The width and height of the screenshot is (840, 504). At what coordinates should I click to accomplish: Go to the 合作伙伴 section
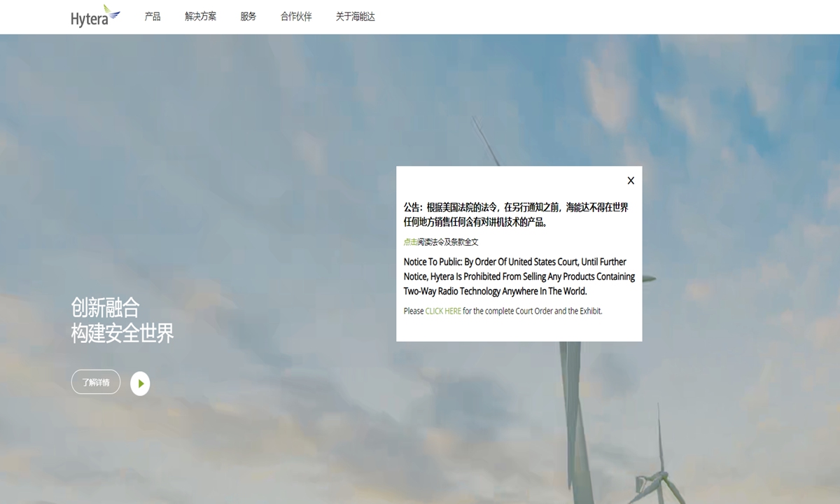point(296,17)
